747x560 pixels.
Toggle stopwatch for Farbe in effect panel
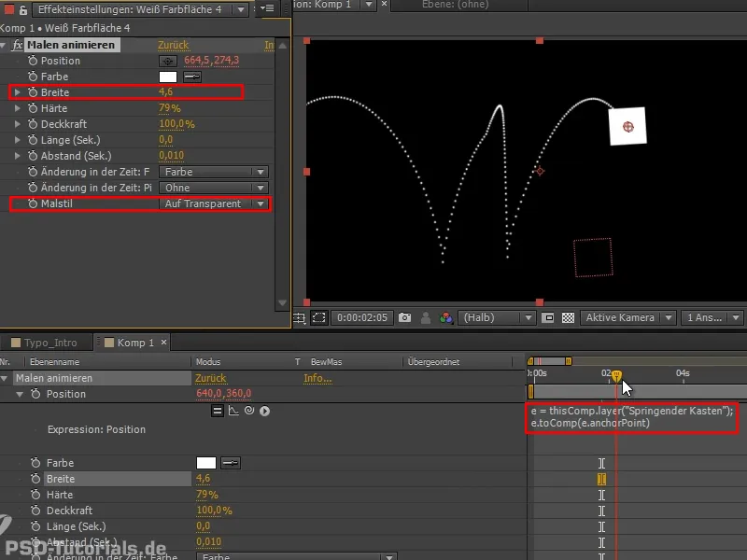[x=33, y=77]
